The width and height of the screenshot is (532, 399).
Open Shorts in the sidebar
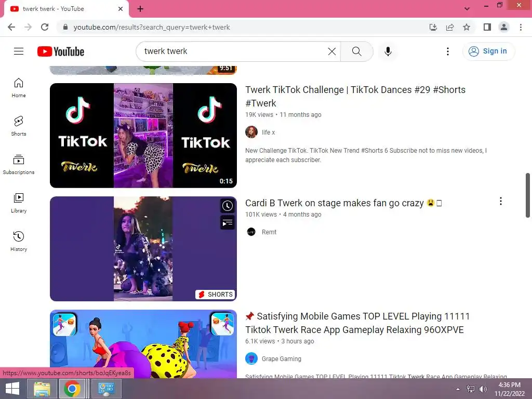[19, 126]
